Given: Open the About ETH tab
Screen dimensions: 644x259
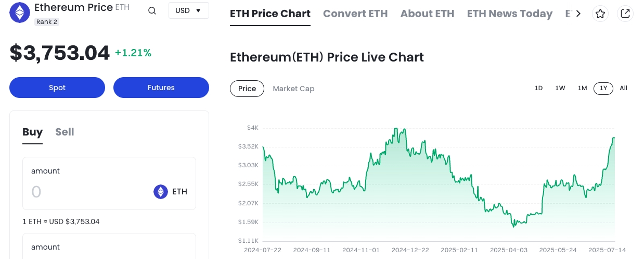Looking at the screenshot, I should (x=427, y=14).
